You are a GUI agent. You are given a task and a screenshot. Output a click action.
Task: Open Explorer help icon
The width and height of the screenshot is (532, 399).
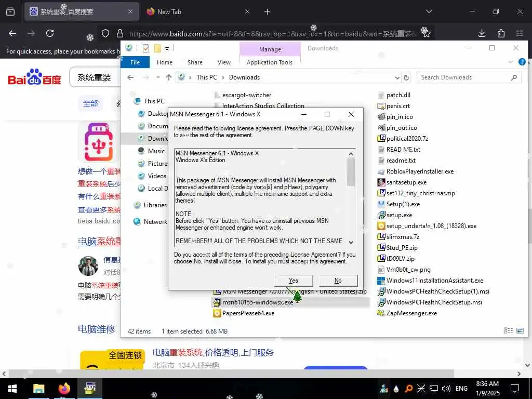coord(522,62)
